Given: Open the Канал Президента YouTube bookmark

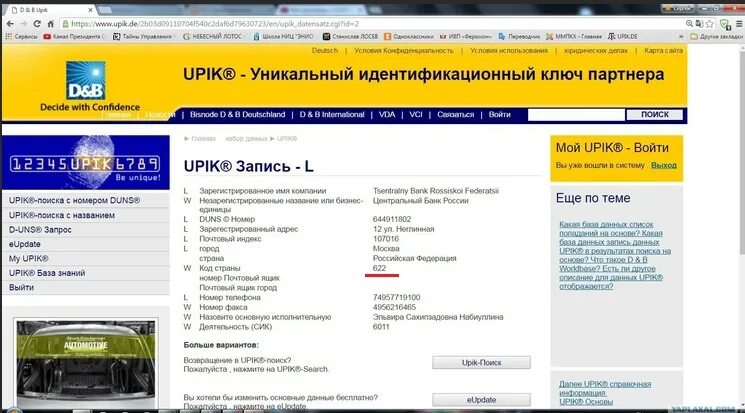Looking at the screenshot, I should pos(74,37).
